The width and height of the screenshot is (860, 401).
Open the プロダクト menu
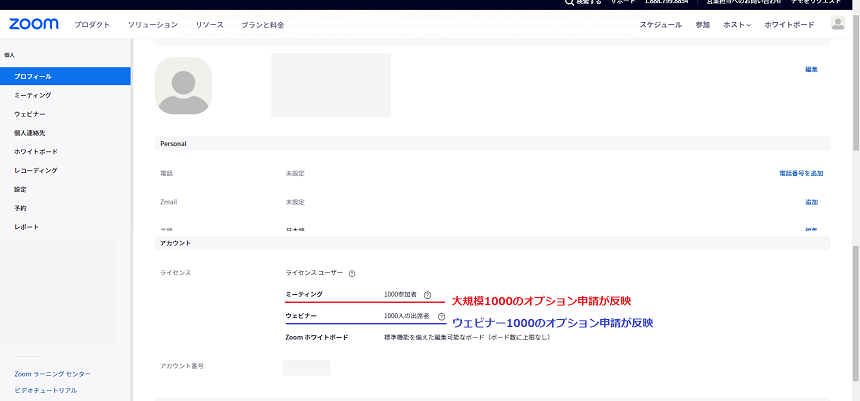pos(92,24)
